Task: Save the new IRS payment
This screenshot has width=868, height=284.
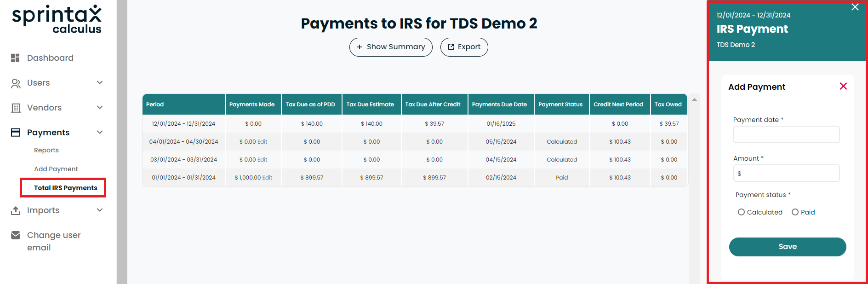Action: pos(788,247)
